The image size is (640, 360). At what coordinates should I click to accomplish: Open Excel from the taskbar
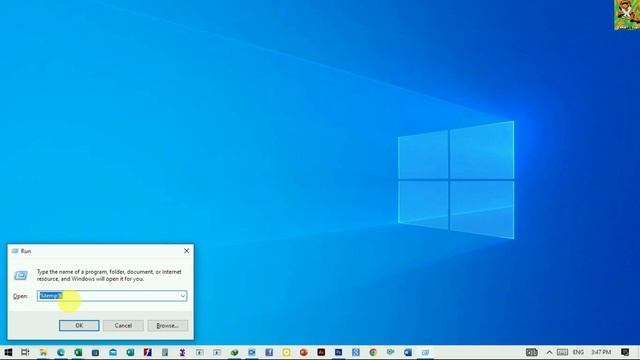[78, 352]
